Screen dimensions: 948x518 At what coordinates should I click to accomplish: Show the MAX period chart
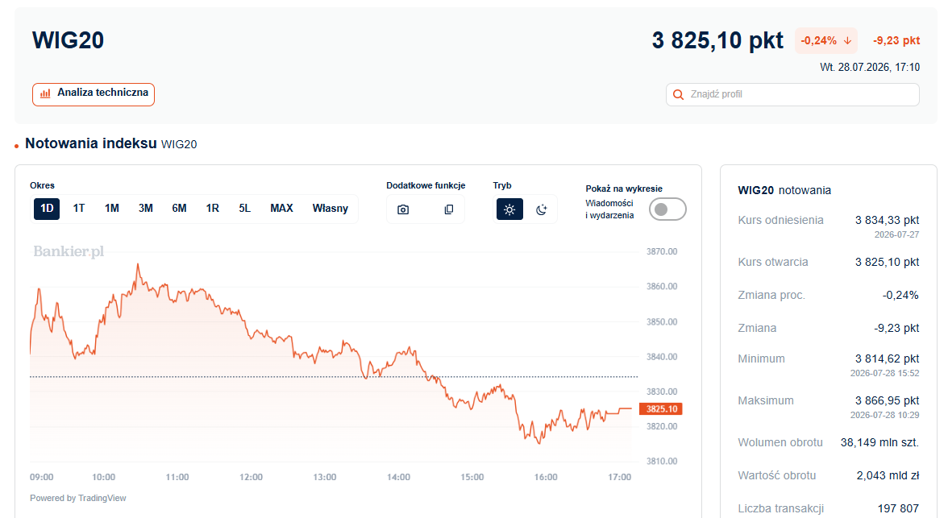(281, 209)
